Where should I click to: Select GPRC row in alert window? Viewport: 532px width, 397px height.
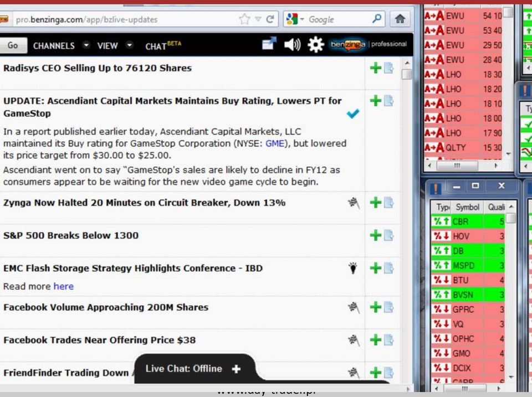(x=468, y=309)
